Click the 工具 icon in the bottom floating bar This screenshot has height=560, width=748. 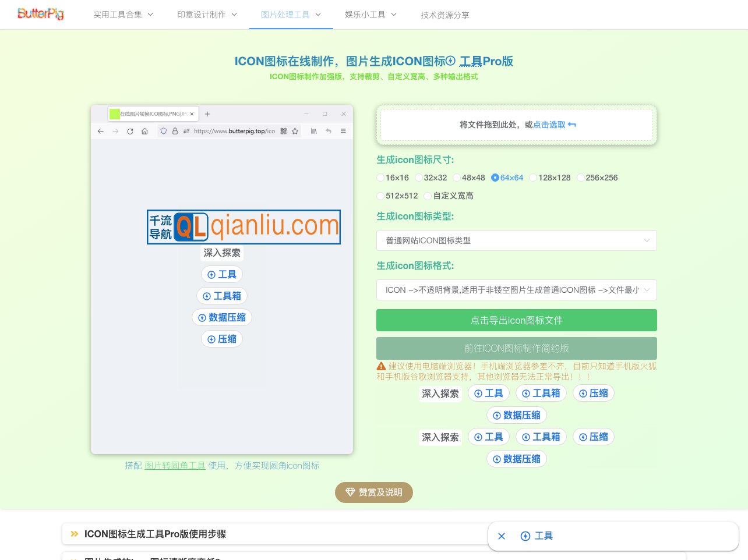tap(537, 536)
